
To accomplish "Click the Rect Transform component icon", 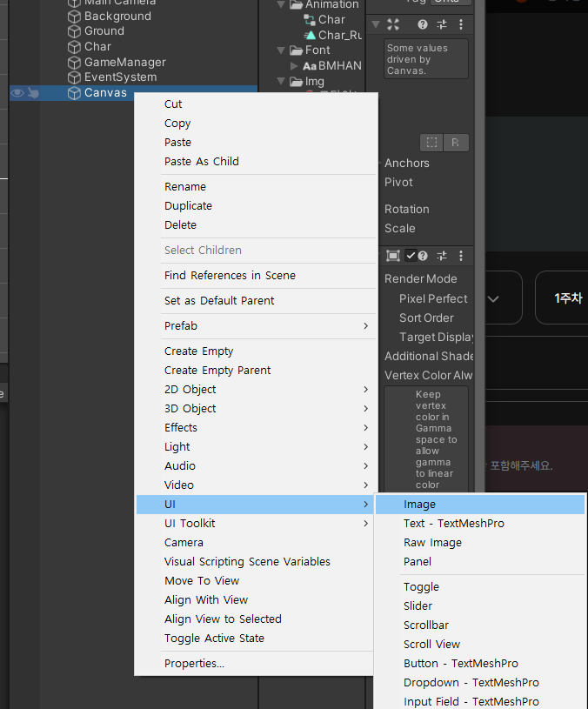I will coord(393,24).
